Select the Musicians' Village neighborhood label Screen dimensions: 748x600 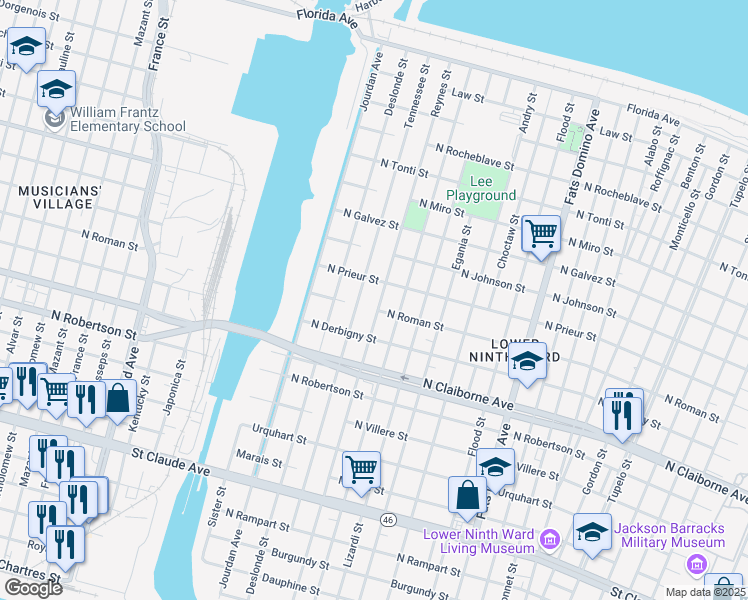click(60, 197)
